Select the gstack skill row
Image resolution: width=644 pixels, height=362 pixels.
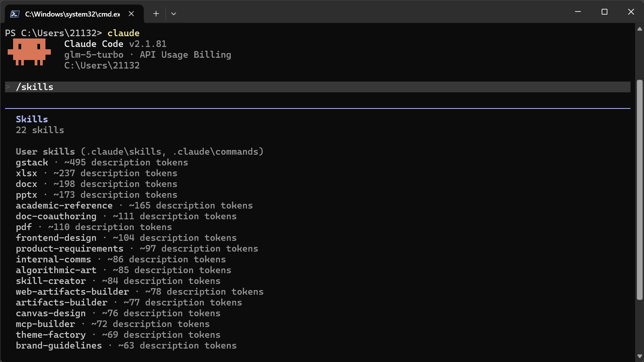coord(102,162)
